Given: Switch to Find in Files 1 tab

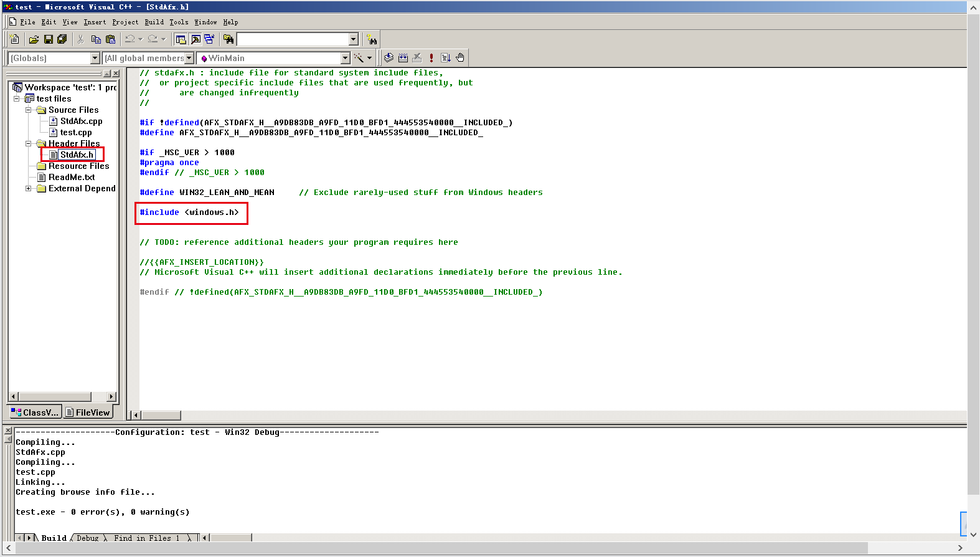Looking at the screenshot, I should [x=147, y=538].
